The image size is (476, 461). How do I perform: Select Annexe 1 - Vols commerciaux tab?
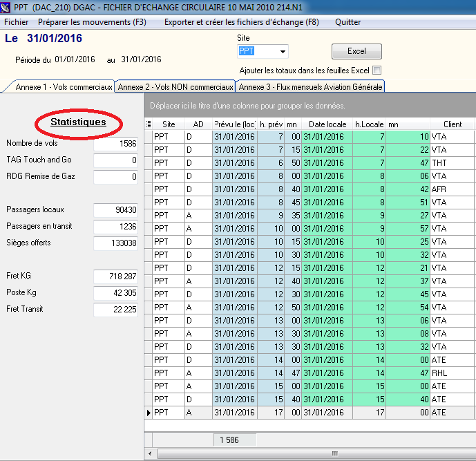click(x=63, y=87)
